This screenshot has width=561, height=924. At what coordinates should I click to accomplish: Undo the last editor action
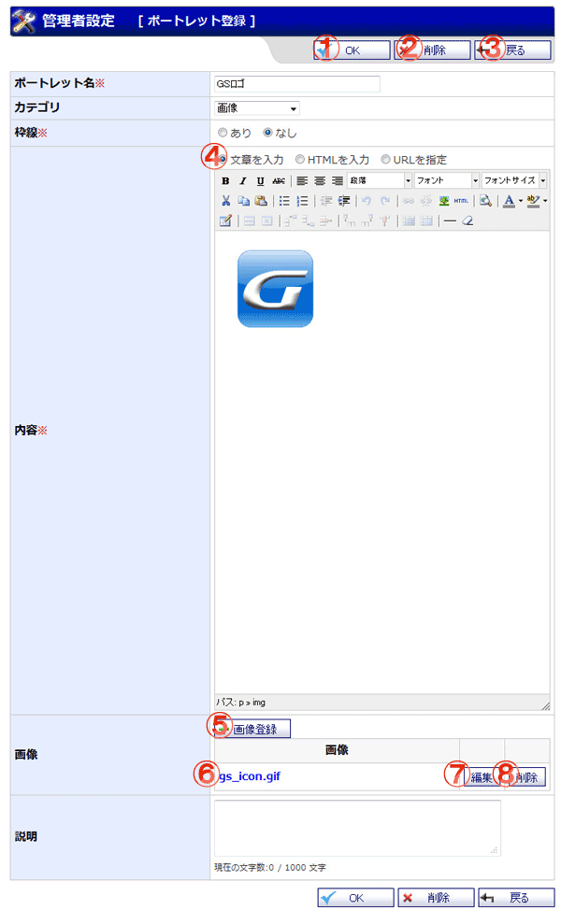pos(367,201)
